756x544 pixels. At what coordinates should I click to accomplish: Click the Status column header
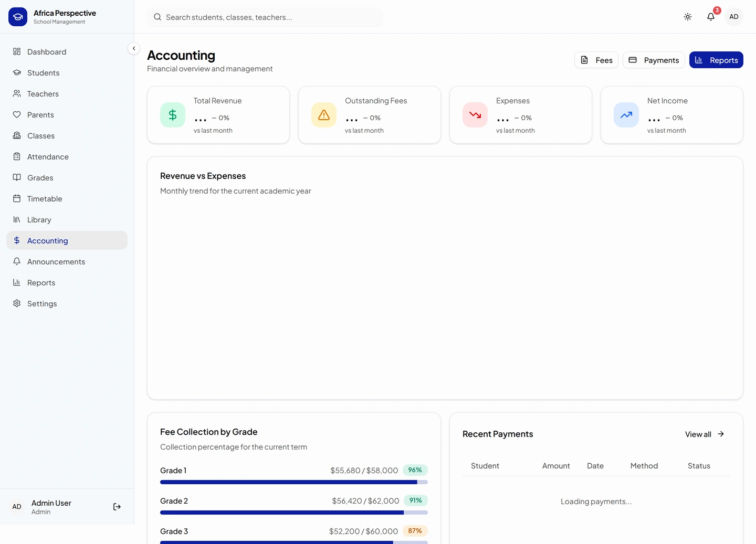(699, 466)
